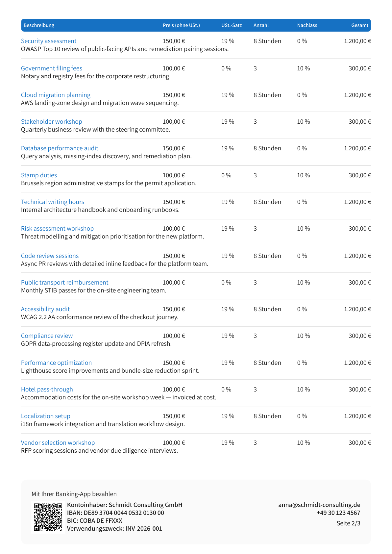
Task: Click the Gesamt column header
Action: point(360,25)
